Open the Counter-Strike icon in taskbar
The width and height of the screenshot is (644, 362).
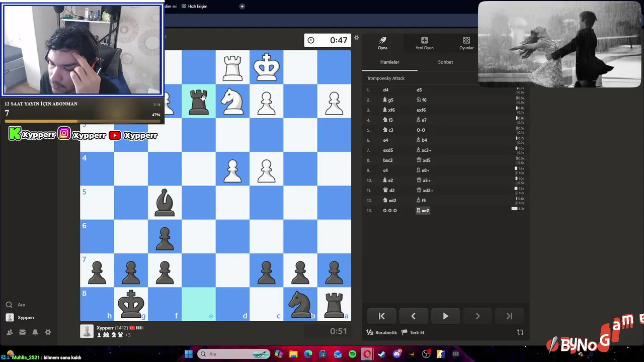441,354
